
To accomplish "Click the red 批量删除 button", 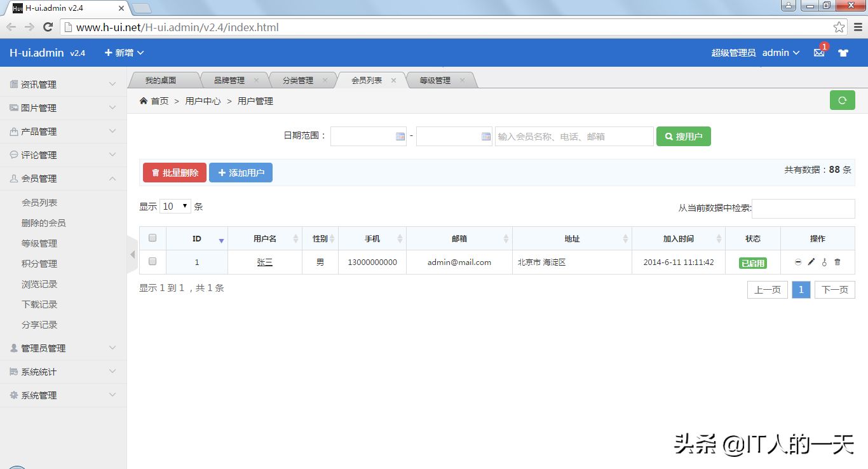I will click(175, 173).
